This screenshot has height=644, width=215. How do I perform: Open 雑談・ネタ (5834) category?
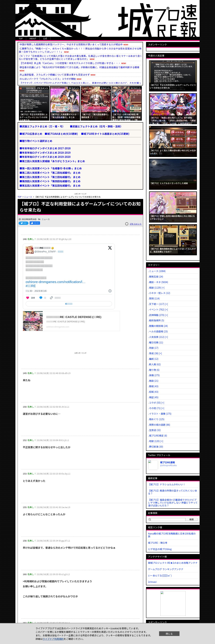[158, 282]
